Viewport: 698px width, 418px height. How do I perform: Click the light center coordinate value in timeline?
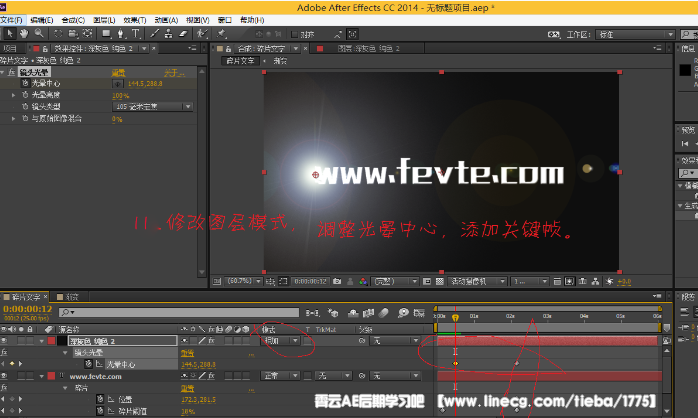[x=196, y=364]
